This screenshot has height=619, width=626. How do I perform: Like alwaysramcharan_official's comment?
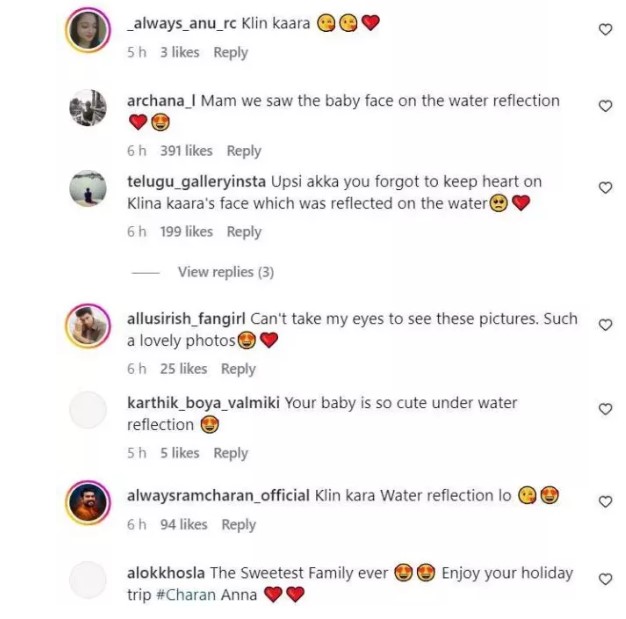604,501
